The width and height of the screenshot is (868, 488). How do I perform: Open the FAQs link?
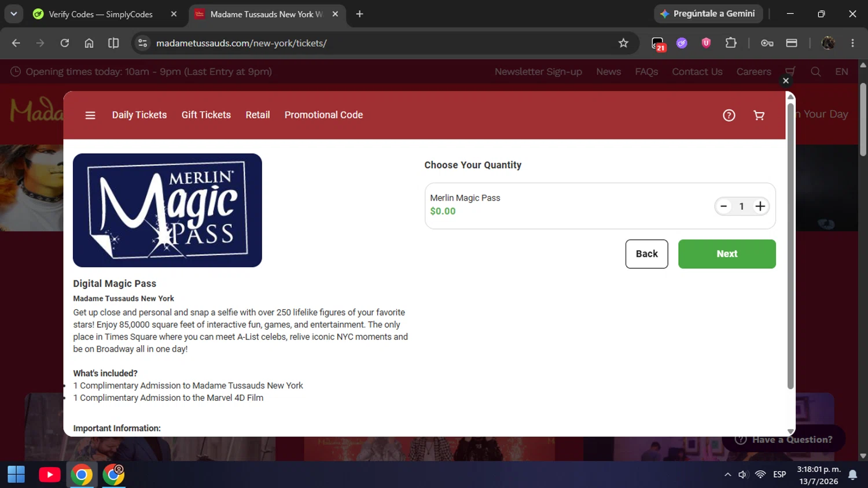646,72
